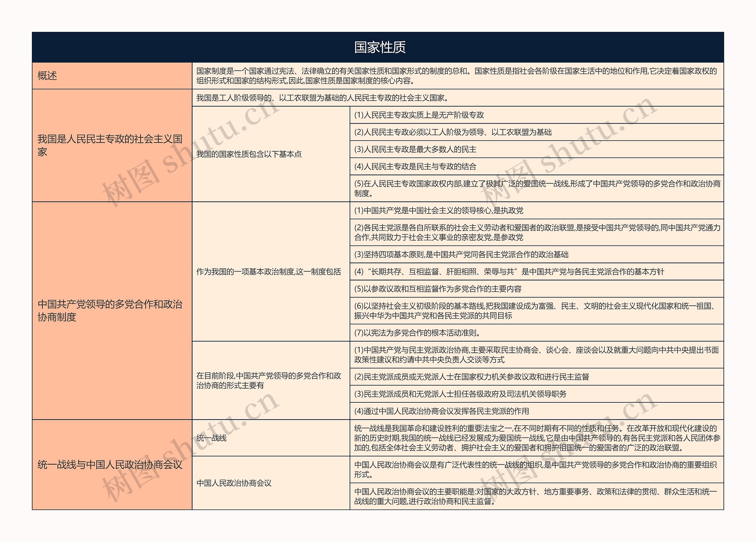Viewport: 756px width, 542px height.
Task: Click item (2)民主党派成员或无党派人士在国家权力机关
Action: 537,376
